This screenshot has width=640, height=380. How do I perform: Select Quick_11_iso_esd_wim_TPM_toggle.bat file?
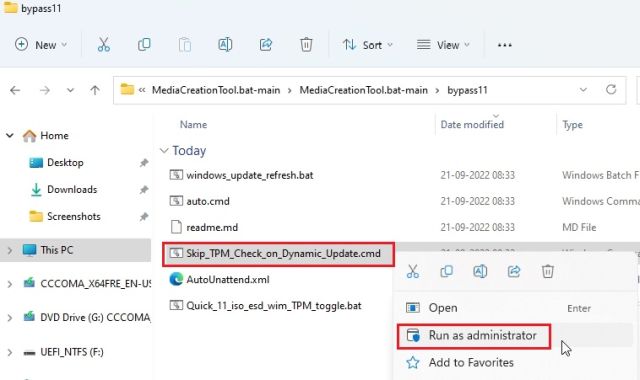point(274,306)
